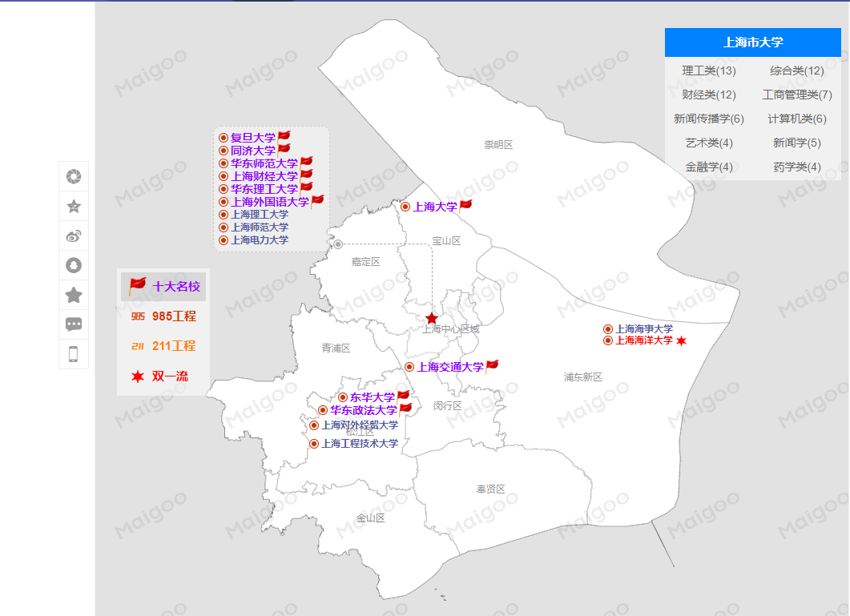Open the comments speech bubble icon
Screen dimensions: 850x616
tap(74, 324)
